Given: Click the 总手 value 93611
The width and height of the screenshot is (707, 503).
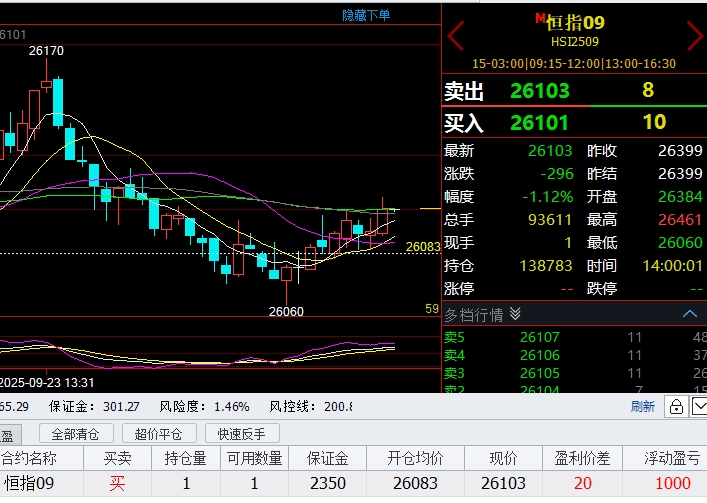Looking at the screenshot, I should click(550, 219).
